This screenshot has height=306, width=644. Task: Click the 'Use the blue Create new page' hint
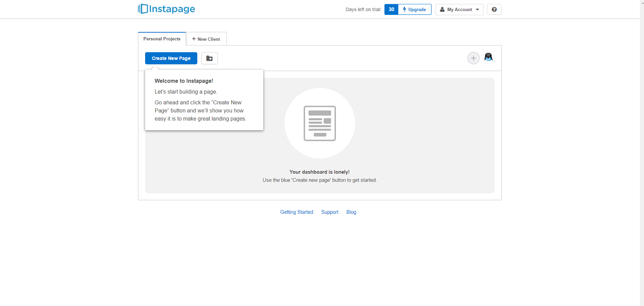click(320, 180)
